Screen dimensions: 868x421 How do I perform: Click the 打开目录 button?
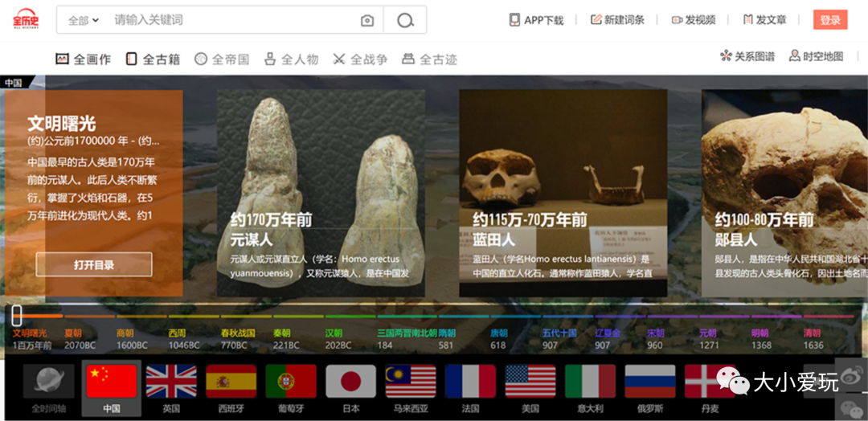[94, 264]
